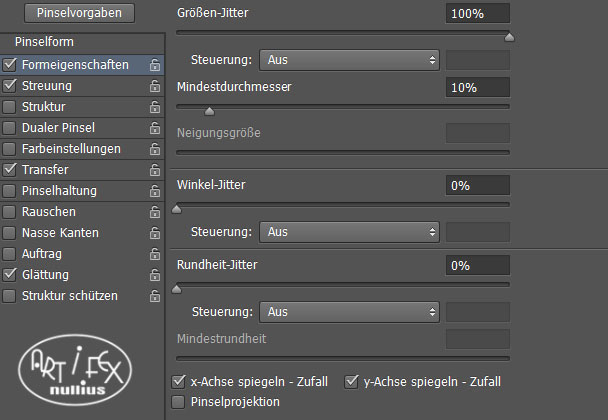
Task: Click the Mindestdurchmesser slider handle
Action: tap(209, 112)
